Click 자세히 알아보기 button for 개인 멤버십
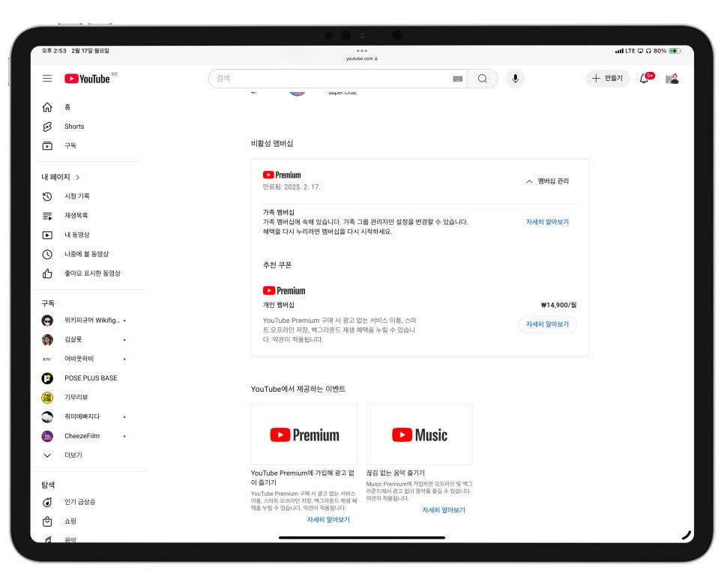 click(x=548, y=324)
